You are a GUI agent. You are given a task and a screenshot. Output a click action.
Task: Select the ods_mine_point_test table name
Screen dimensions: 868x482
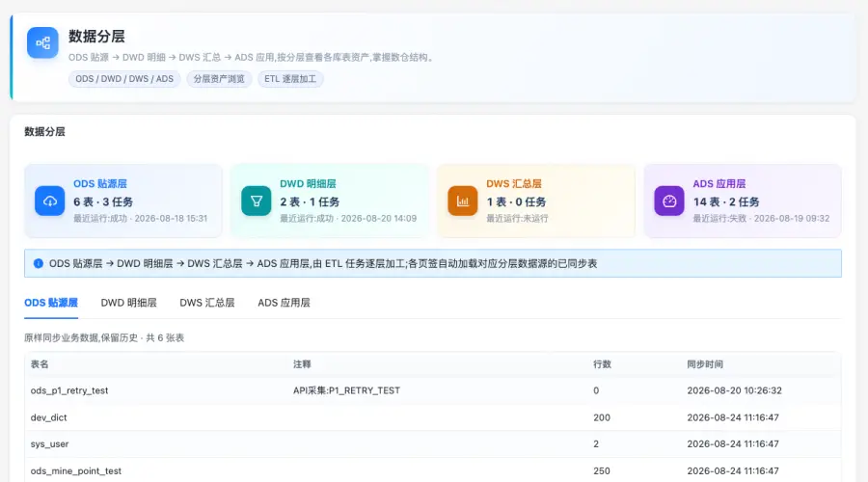tap(76, 471)
